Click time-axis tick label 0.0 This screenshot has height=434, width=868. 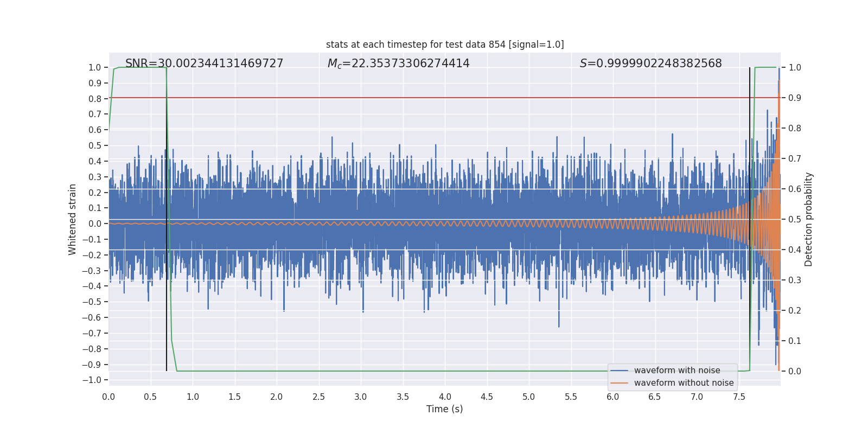108,397
